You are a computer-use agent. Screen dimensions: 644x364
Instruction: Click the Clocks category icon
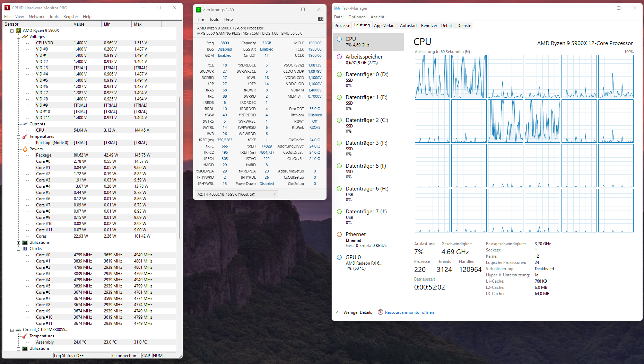[25, 249]
